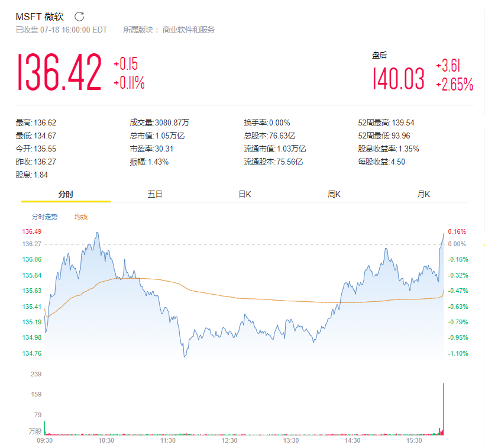This screenshot has height=448, width=485.
Task: Click the refresh icon beside MSFT 微软
Action: click(79, 17)
